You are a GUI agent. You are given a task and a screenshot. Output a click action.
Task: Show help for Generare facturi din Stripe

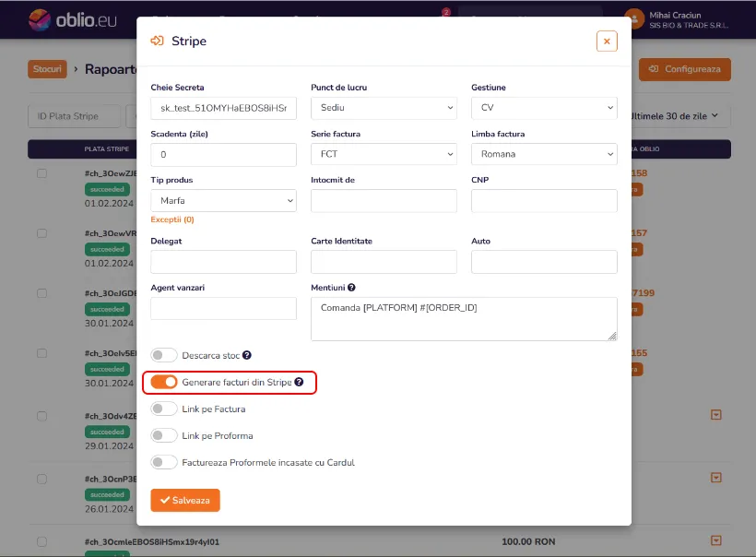coord(299,382)
